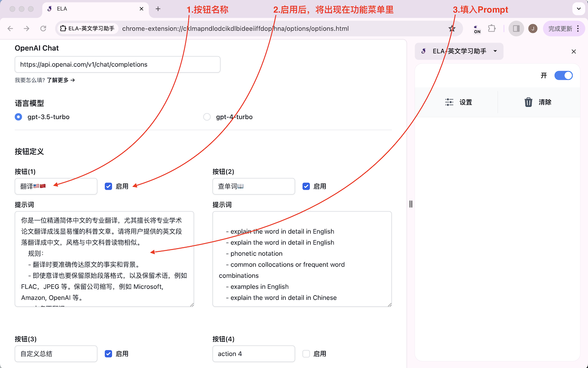Click the ELA seahorse logo in side panel
This screenshot has height=368, width=588.
coord(424,51)
